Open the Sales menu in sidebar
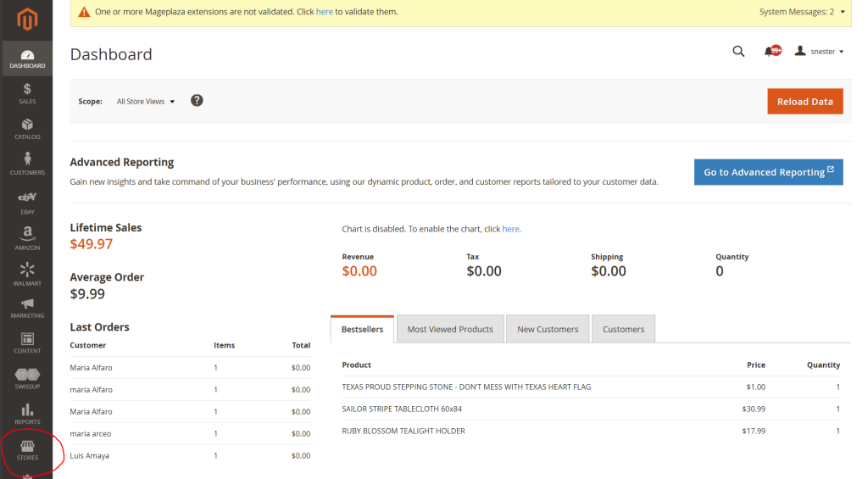 27,93
